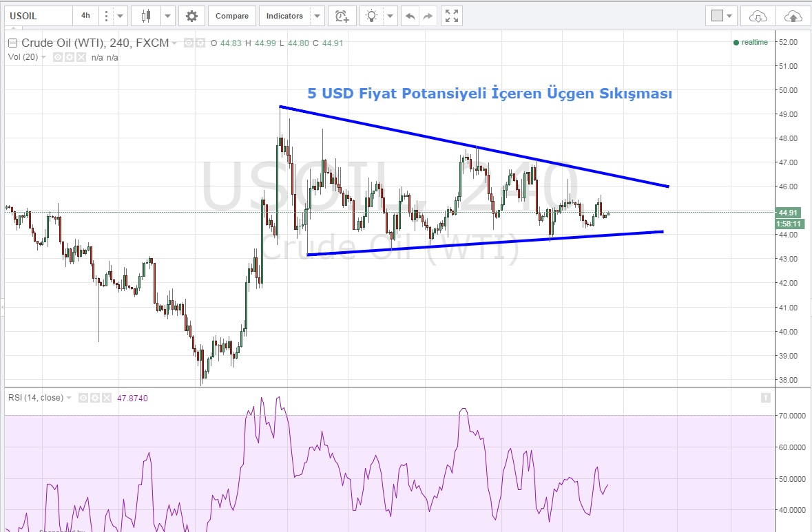Image resolution: width=812 pixels, height=532 pixels.
Task: Click the USOIL symbol input field
Action: [38, 16]
